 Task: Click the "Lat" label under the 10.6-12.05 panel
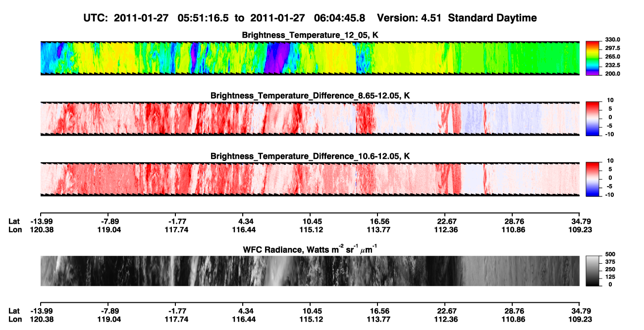[14, 222]
